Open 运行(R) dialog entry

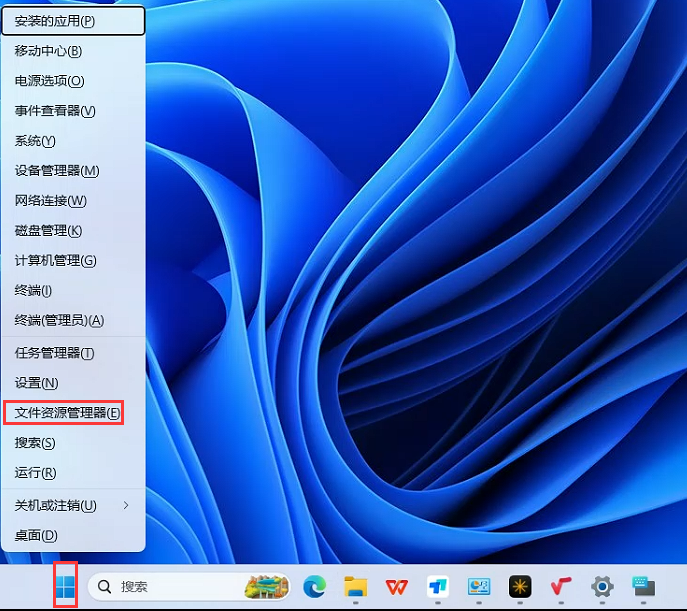[73, 473]
